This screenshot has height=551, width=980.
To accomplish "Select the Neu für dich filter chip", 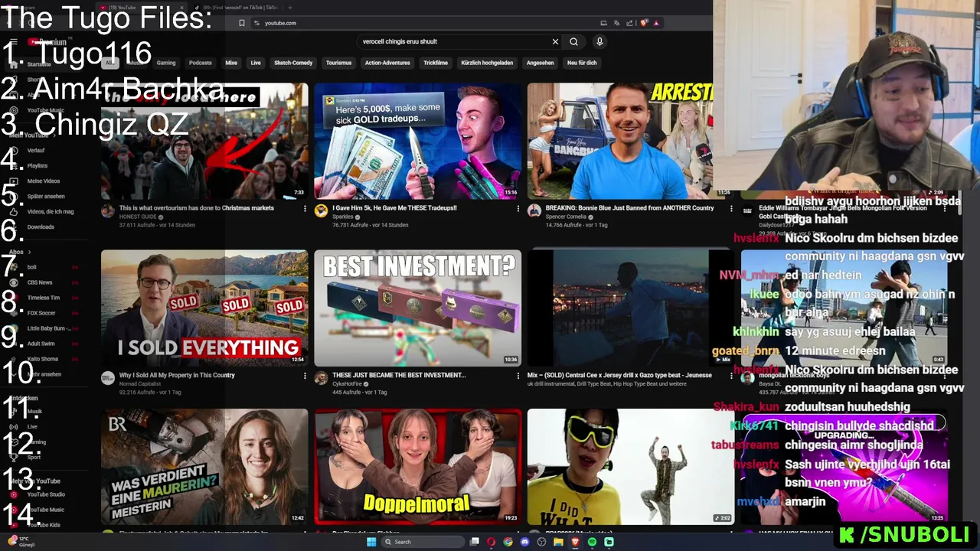I will (x=582, y=63).
